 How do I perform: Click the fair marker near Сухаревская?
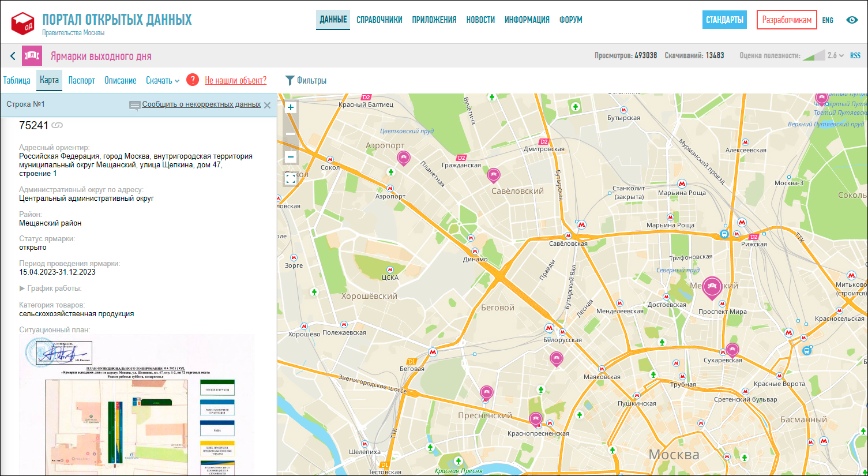732,349
